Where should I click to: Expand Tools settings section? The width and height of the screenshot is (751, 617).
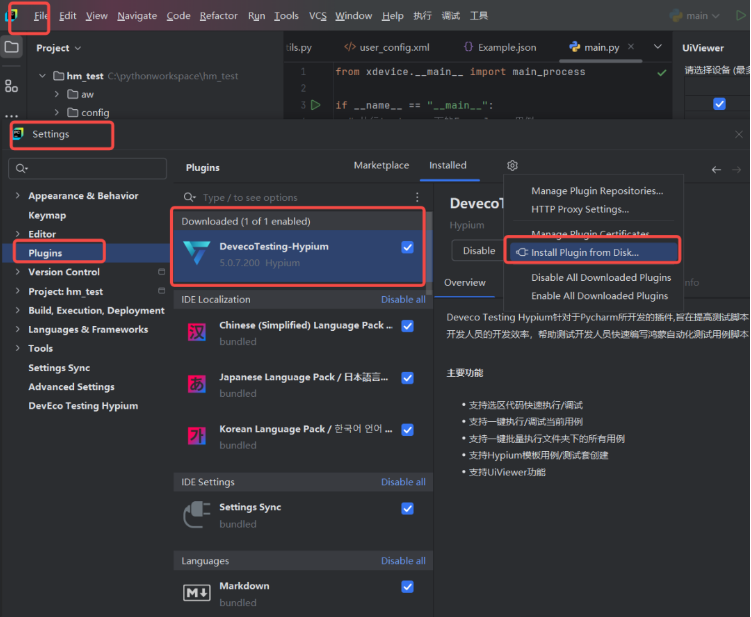pyautogui.click(x=18, y=348)
